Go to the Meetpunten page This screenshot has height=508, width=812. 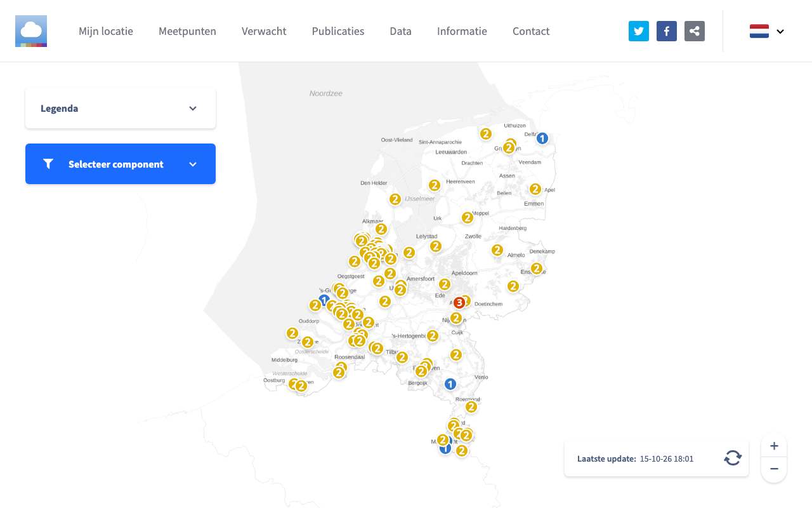tap(187, 31)
